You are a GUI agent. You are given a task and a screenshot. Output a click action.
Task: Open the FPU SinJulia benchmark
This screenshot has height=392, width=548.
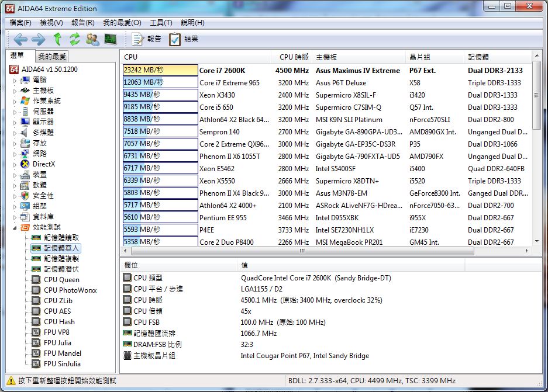pyautogui.click(x=62, y=364)
